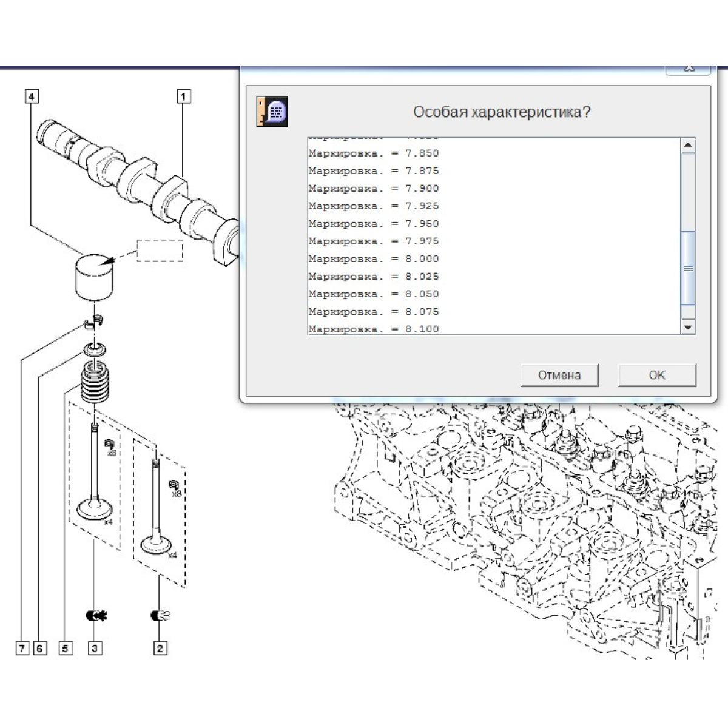Select callout number 4 for the tappet
Viewport: 728px width, 728px height.
32,96
